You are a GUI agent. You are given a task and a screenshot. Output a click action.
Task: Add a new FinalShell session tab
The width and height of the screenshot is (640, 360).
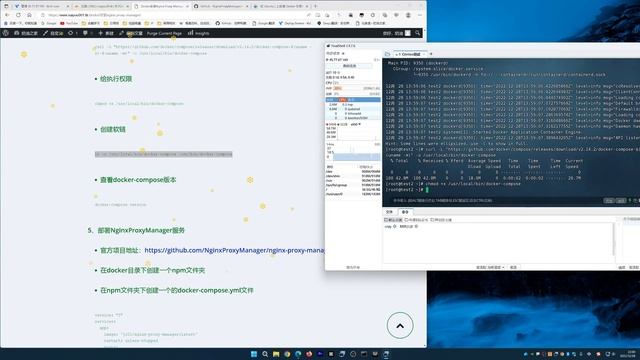pyautogui.click(x=431, y=54)
